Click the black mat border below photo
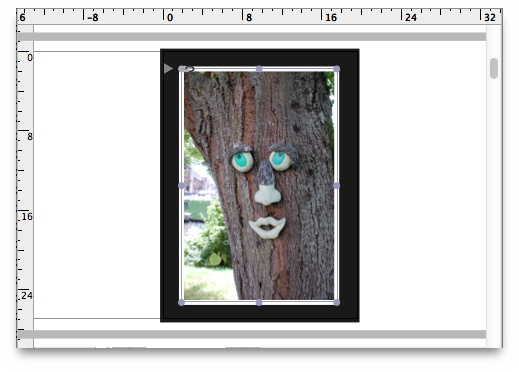The image size is (519, 372). tap(260, 313)
